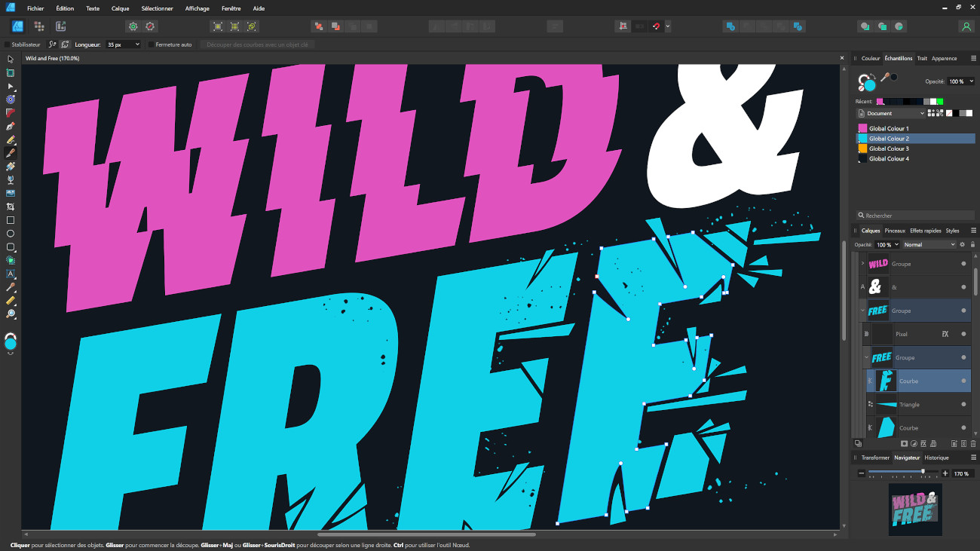
Task: Open the Calque menu
Action: pos(120,8)
